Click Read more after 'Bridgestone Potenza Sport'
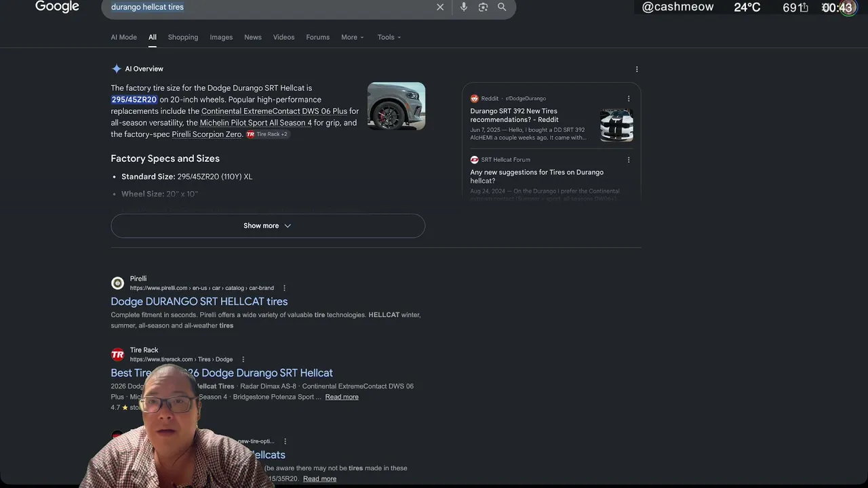Screen dimensions: 868x488 (342, 397)
